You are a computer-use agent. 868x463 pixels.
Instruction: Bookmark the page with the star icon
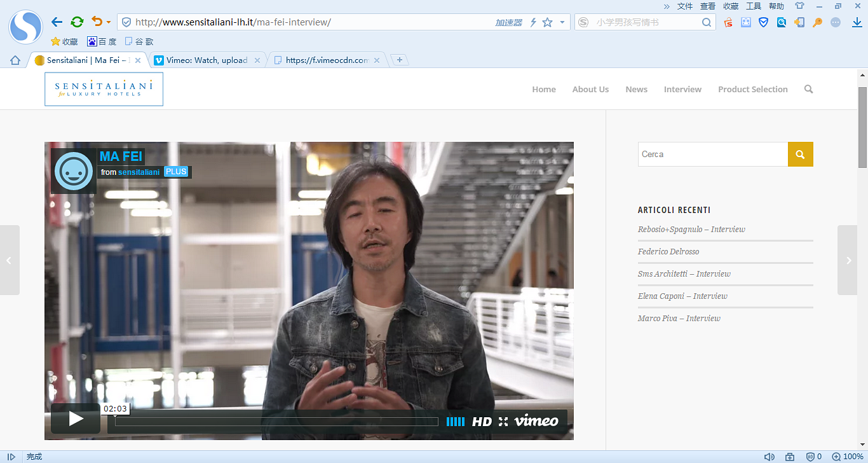click(x=547, y=22)
